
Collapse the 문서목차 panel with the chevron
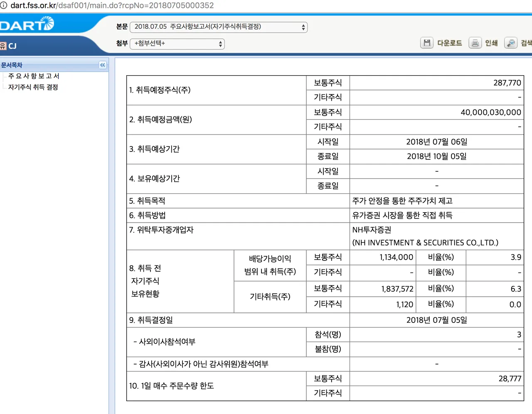click(x=103, y=65)
